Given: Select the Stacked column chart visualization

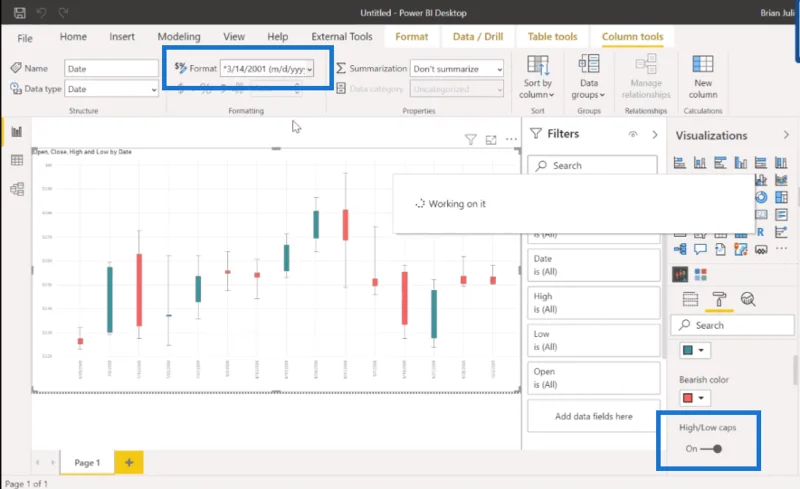Looking at the screenshot, I should point(700,163).
